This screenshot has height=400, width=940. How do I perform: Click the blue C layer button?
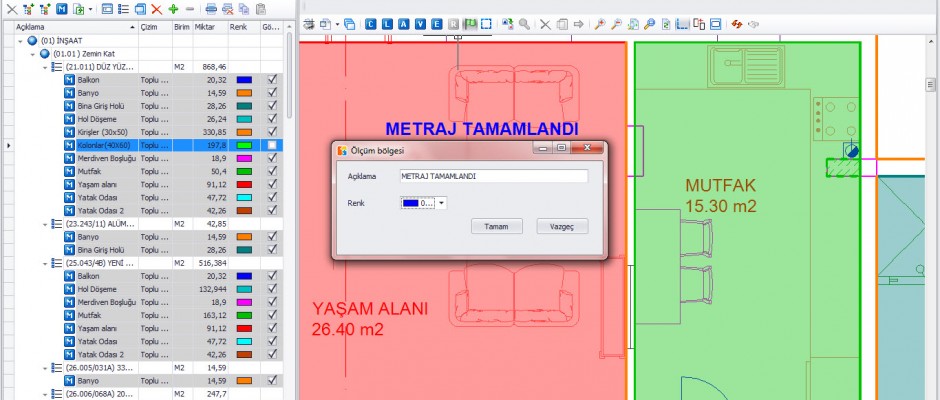pyautogui.click(x=371, y=23)
